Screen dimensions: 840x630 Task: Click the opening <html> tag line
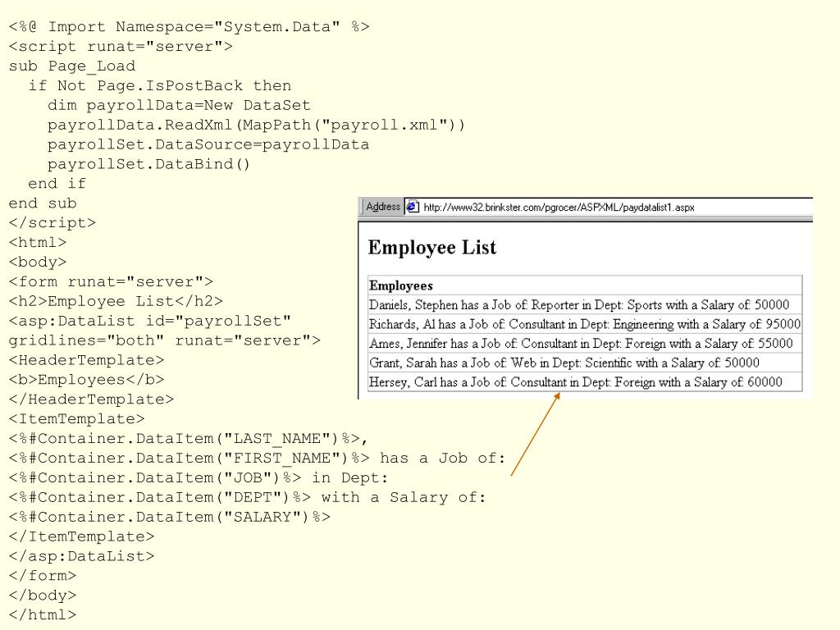[38, 243]
